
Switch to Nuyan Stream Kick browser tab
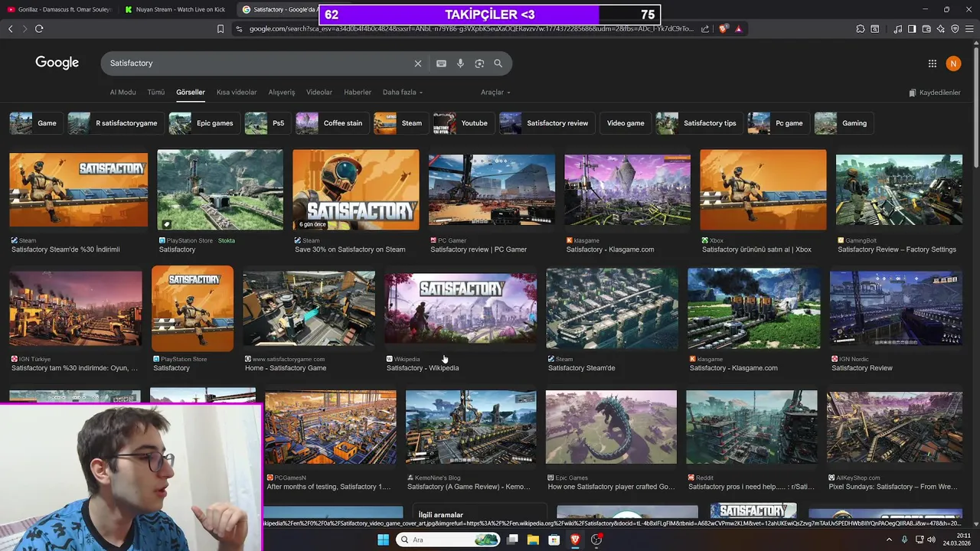pos(175,9)
